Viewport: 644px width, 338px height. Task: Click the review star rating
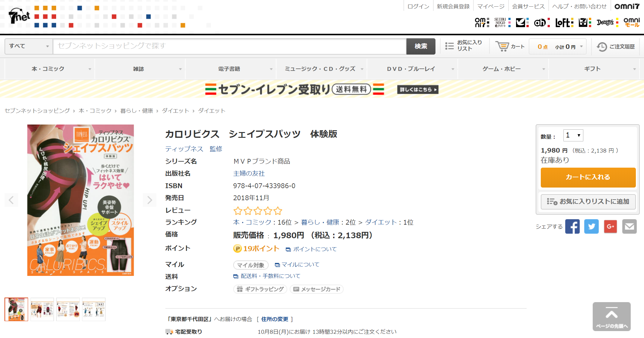click(x=258, y=210)
